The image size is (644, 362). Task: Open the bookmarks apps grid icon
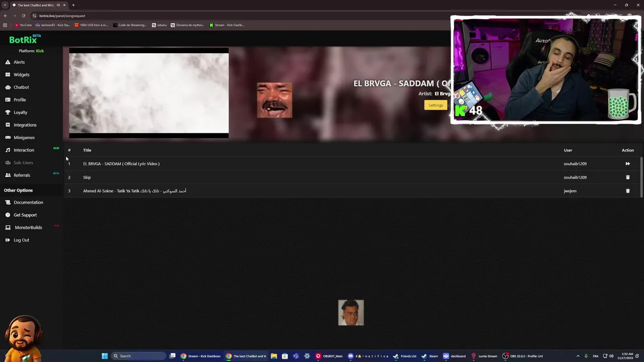pyautogui.click(x=6, y=25)
